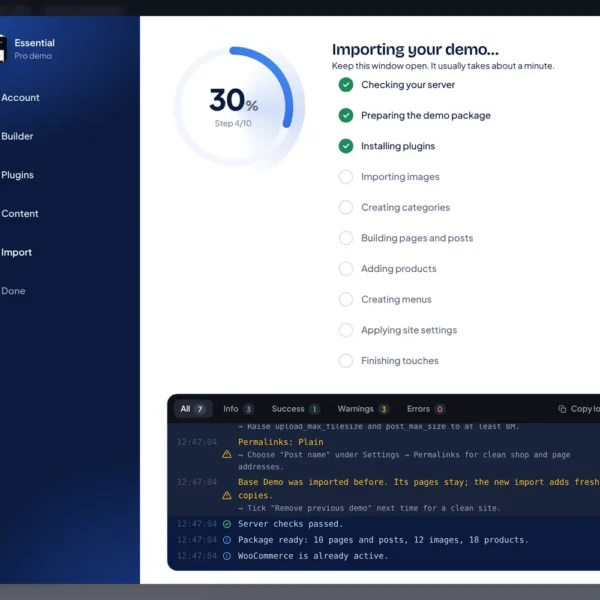The image size is (600, 600).
Task: Click the copy icon beside Copy log
Action: 562,409
